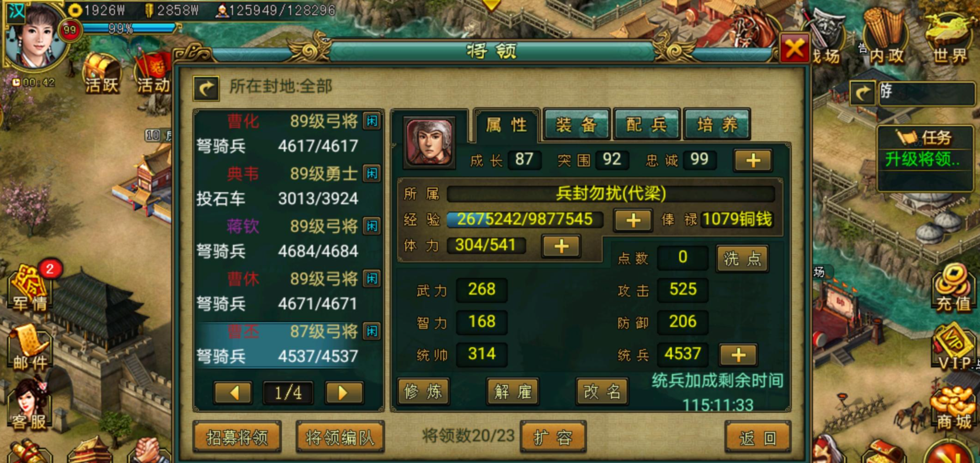Click the 招募将领 recruit generals button
The height and width of the screenshot is (463, 980).
coord(237,437)
